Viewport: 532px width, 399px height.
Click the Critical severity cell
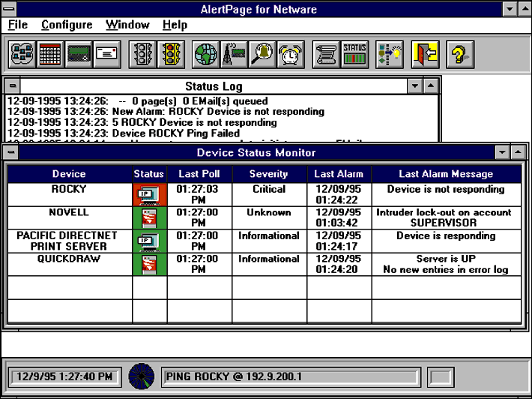click(270, 195)
